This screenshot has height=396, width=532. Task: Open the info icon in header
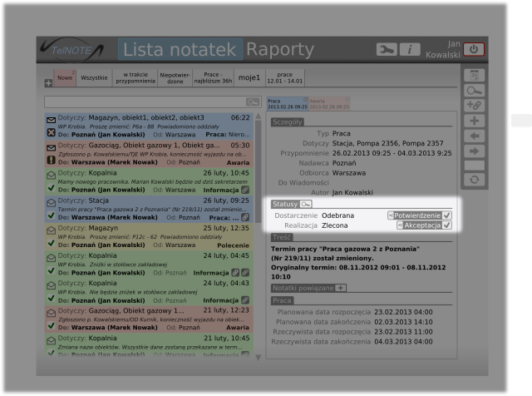(410, 49)
